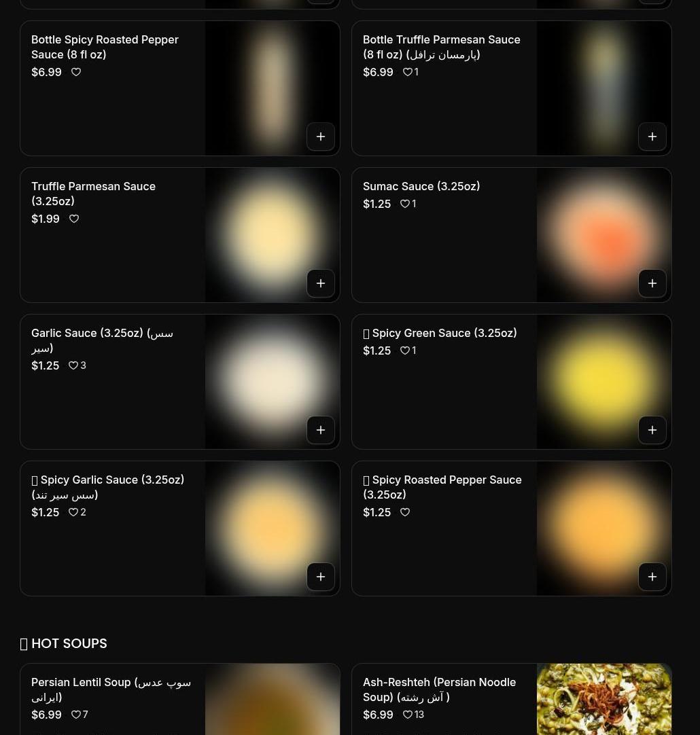Viewport: 700px width, 735px height.
Task: Favorite the Persian Lentil Soup heart
Action: [x=75, y=715]
